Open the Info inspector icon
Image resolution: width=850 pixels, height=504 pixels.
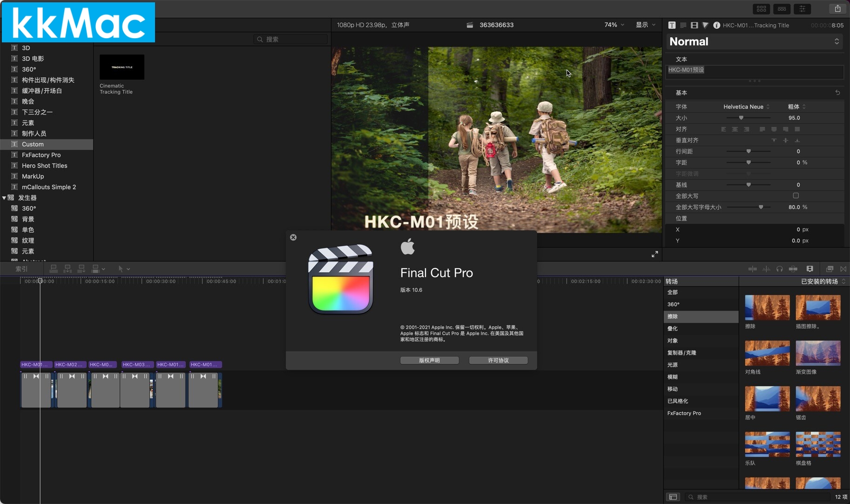[x=716, y=25]
